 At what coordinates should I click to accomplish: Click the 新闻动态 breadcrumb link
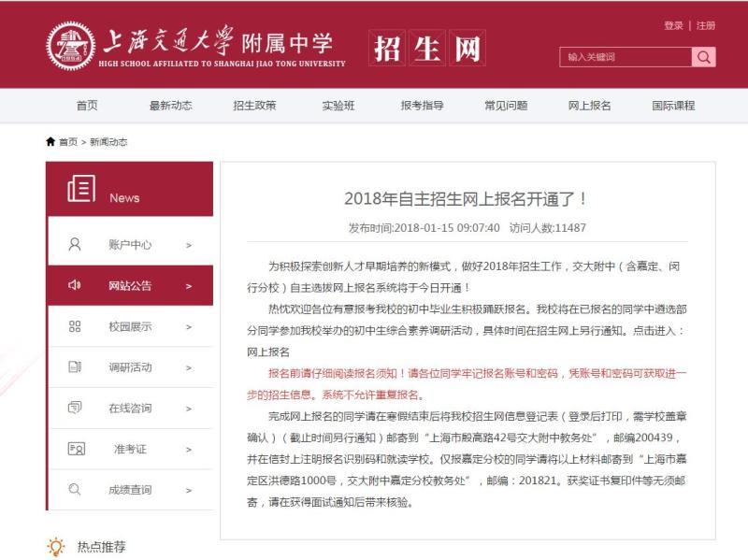coord(108,142)
